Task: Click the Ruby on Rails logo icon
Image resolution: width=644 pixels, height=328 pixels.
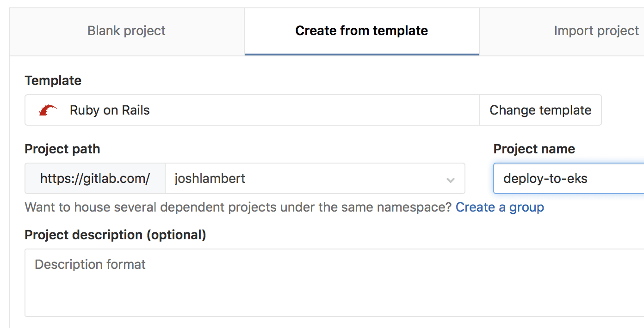Action: coord(47,110)
